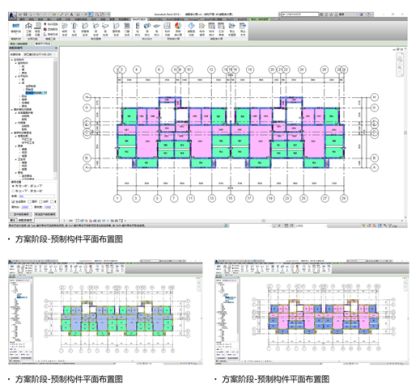420x392 pixels.
Task: Click the pencil edit document ribbon icon
Action: pyautogui.click(x=202, y=26)
